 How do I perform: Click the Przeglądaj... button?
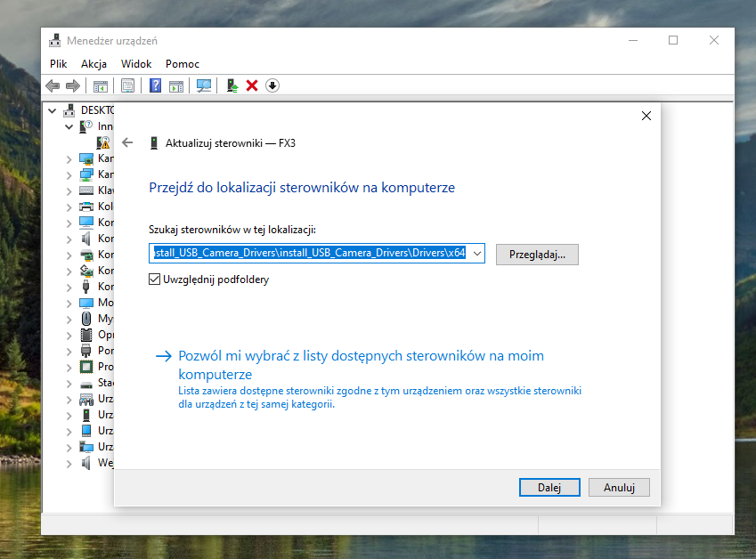pyautogui.click(x=537, y=255)
